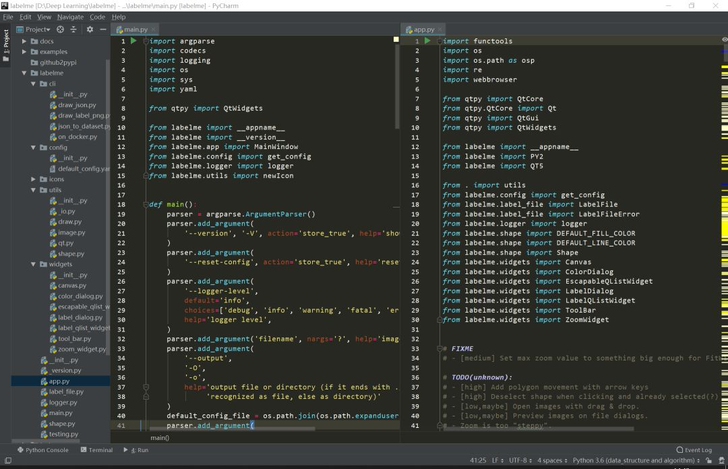This screenshot has height=469, width=728.
Task: Collapse the utils folder
Action: (33, 190)
